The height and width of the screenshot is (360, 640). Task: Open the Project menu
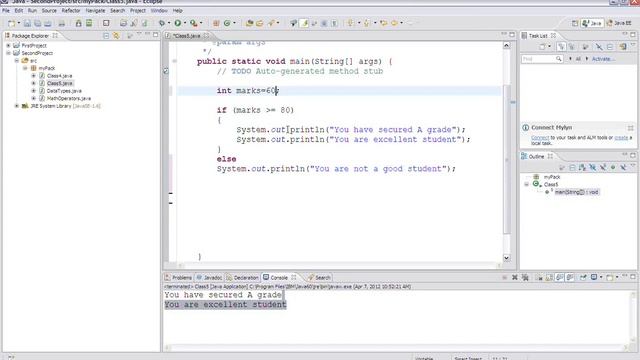(138, 11)
